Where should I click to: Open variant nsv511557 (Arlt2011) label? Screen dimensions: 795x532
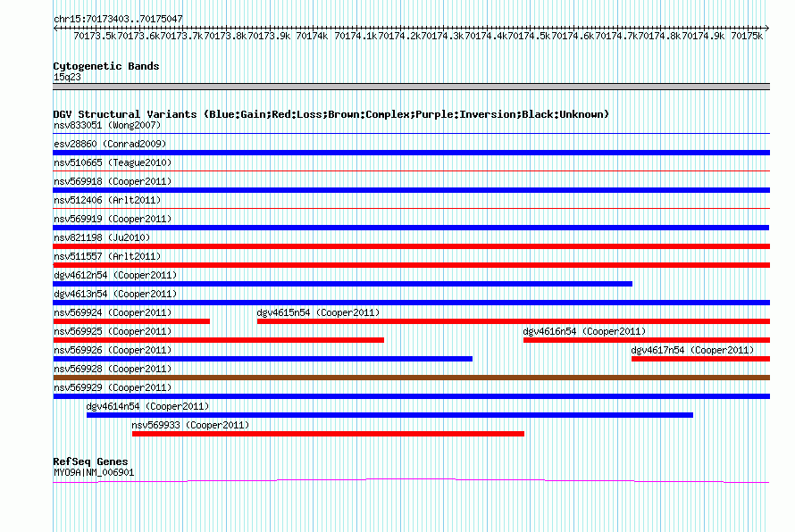click(x=107, y=256)
